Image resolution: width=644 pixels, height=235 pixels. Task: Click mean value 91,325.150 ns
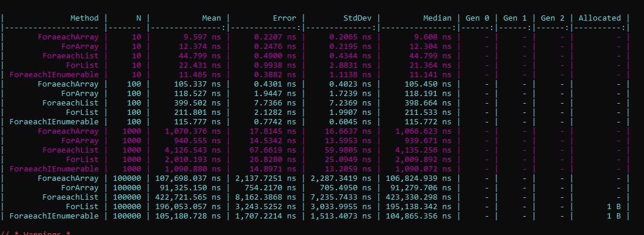(190, 188)
